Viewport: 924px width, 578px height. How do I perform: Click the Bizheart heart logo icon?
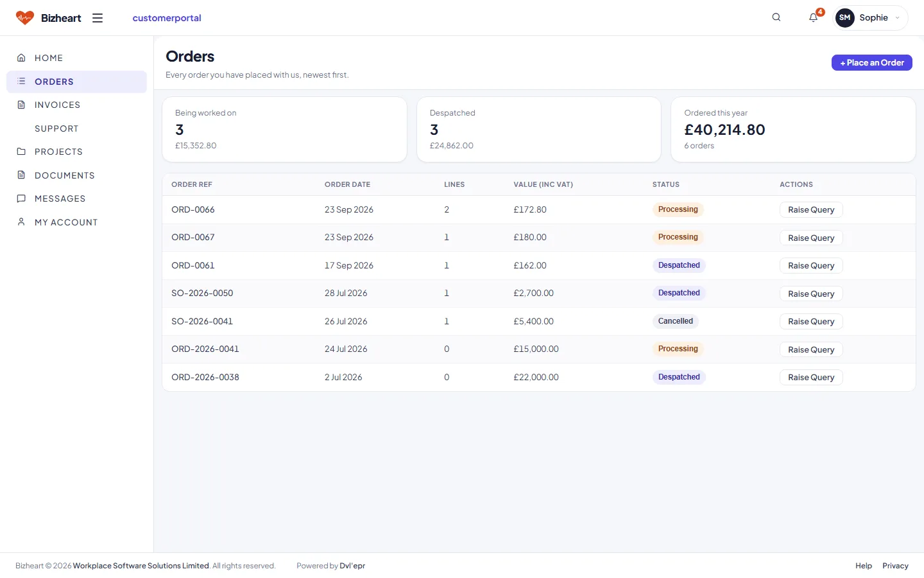pos(25,18)
